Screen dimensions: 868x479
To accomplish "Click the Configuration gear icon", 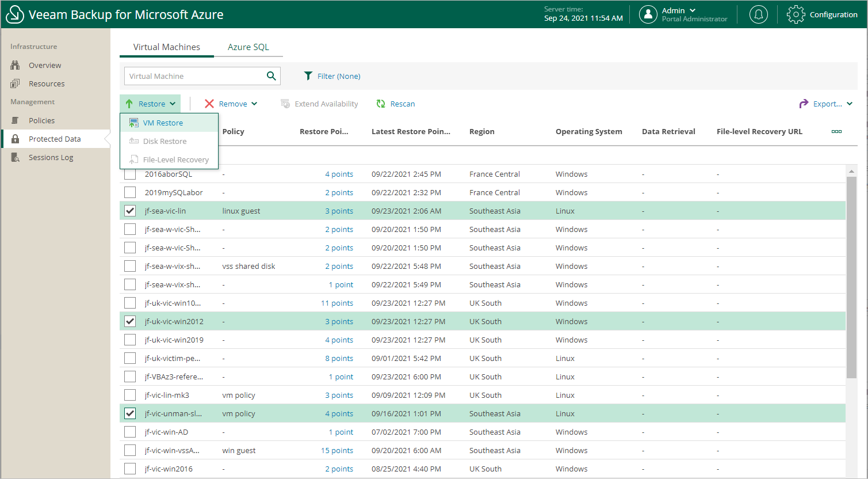I will (x=796, y=14).
